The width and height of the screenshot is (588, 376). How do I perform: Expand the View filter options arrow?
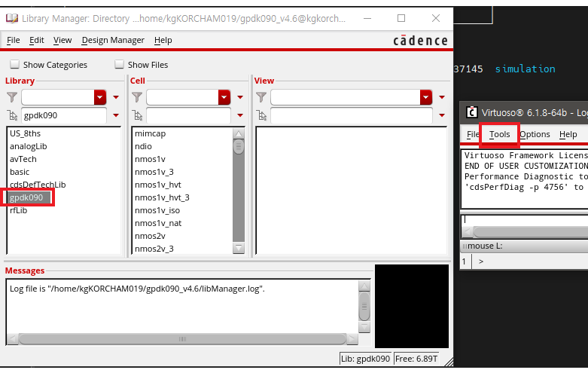point(442,97)
